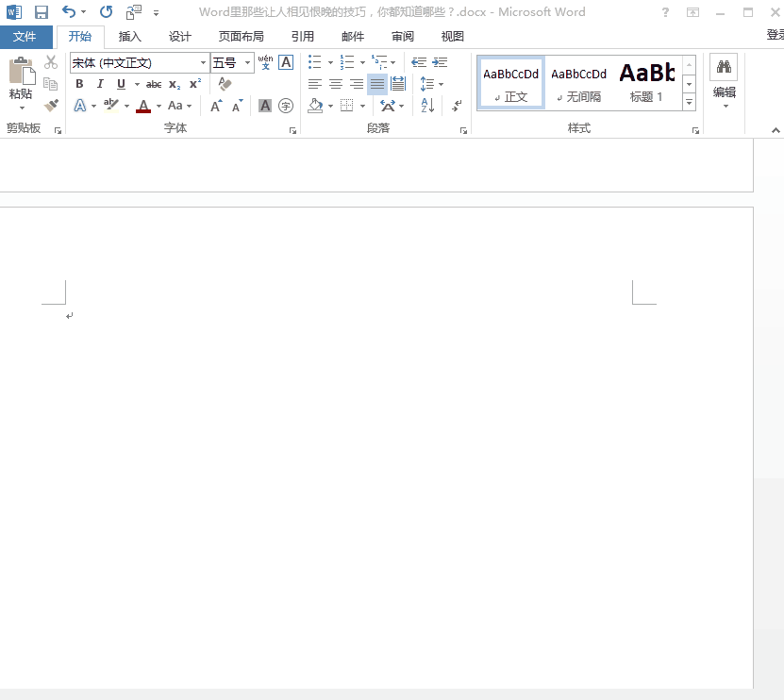The width and height of the screenshot is (784, 700).
Task: Open numbering list dropdown arrow
Action: [x=362, y=63]
